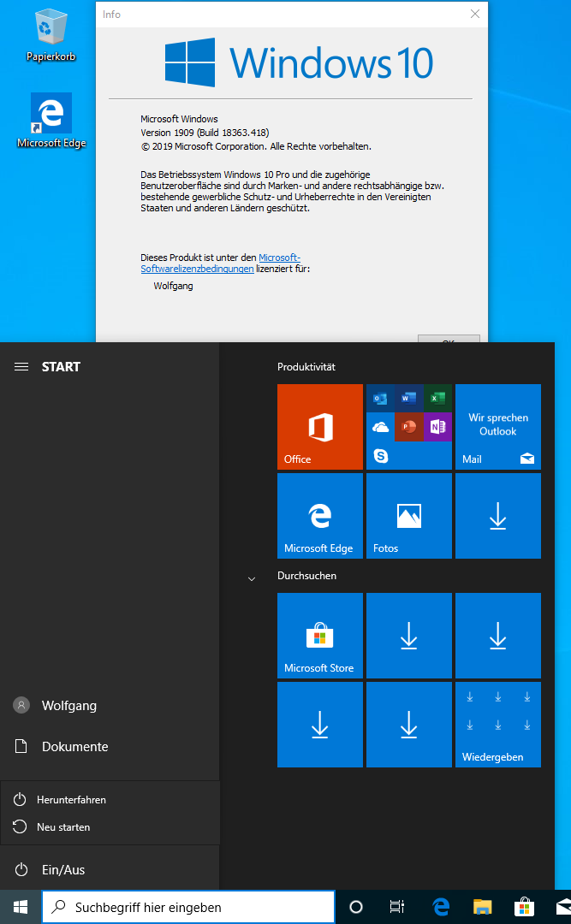Image resolution: width=571 pixels, height=924 pixels.
Task: Click the copyright line "© 2019 Microsoft Corporation"
Action: tap(204, 146)
